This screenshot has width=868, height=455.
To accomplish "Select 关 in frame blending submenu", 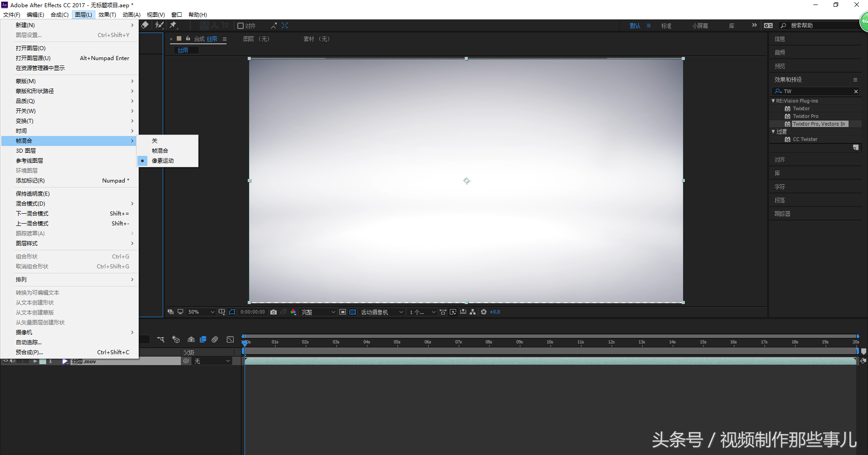I will 168,141.
